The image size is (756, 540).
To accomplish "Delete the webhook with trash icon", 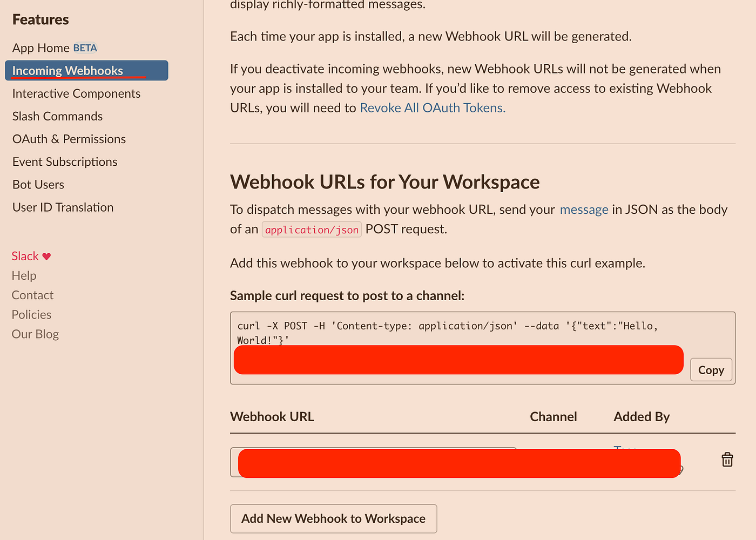I will tap(727, 460).
